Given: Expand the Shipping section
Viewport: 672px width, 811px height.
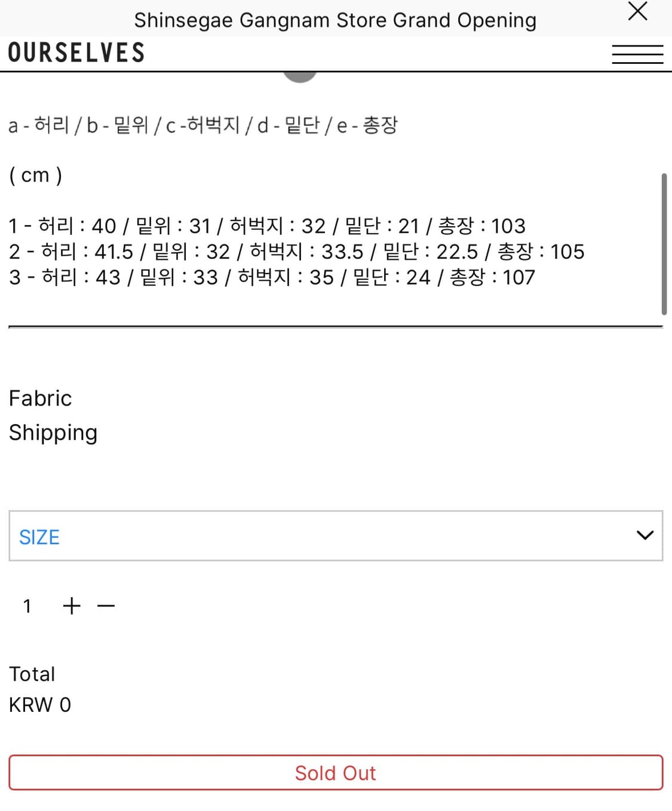Looking at the screenshot, I should click(53, 432).
